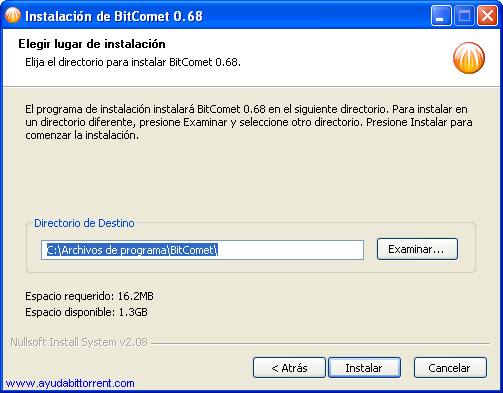
Task: Click the 'Espacio disponible: 1.3GB' text
Action: pyautogui.click(x=86, y=312)
